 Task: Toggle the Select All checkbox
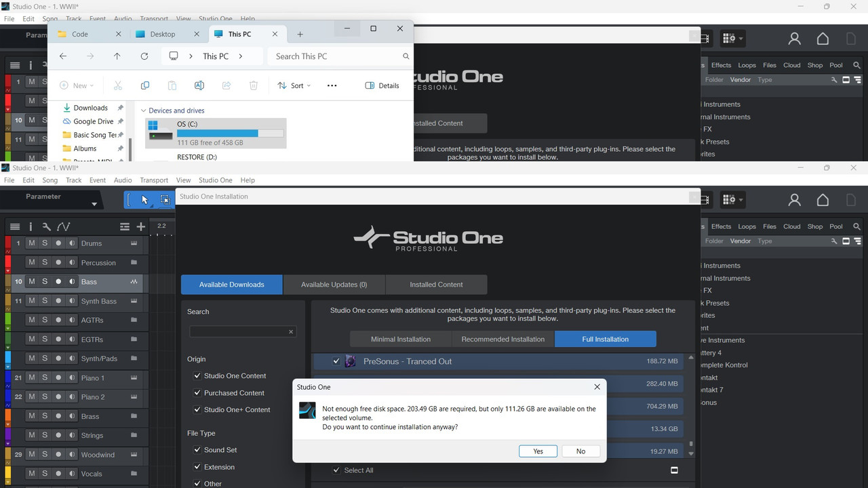[x=336, y=470]
